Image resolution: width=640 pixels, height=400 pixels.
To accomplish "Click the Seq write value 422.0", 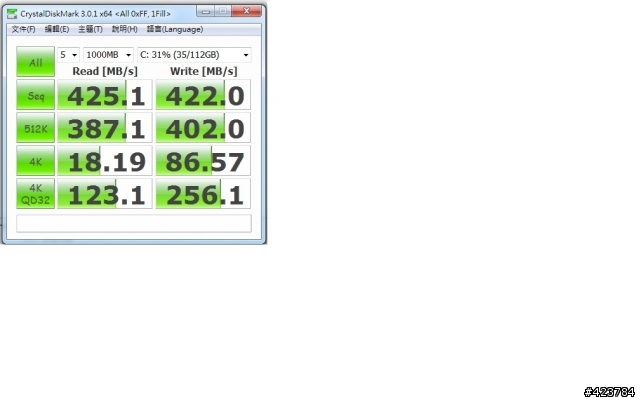I will pos(203,95).
